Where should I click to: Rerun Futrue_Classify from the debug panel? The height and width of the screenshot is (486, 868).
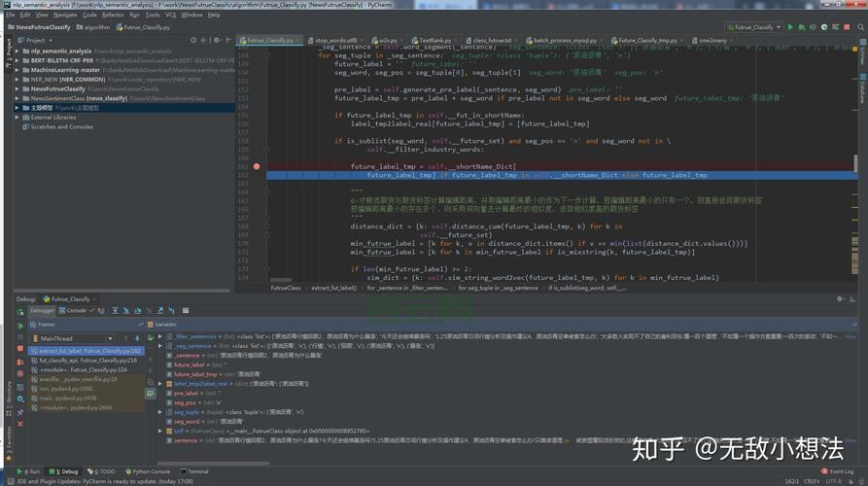(x=20, y=313)
